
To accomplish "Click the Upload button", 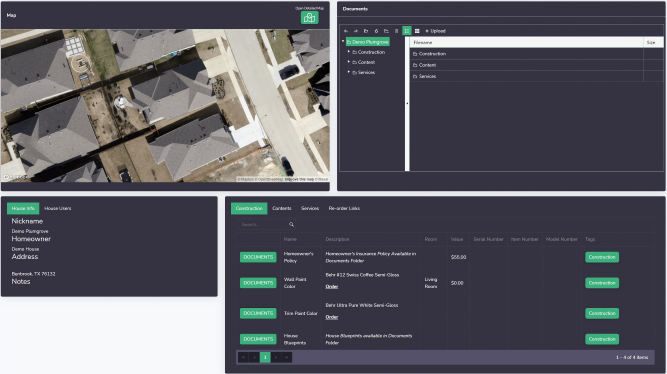I will click(x=435, y=31).
